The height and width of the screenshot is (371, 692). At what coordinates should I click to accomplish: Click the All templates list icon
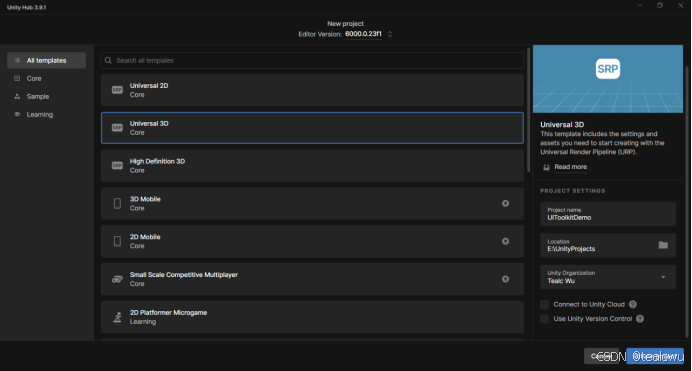pos(17,60)
